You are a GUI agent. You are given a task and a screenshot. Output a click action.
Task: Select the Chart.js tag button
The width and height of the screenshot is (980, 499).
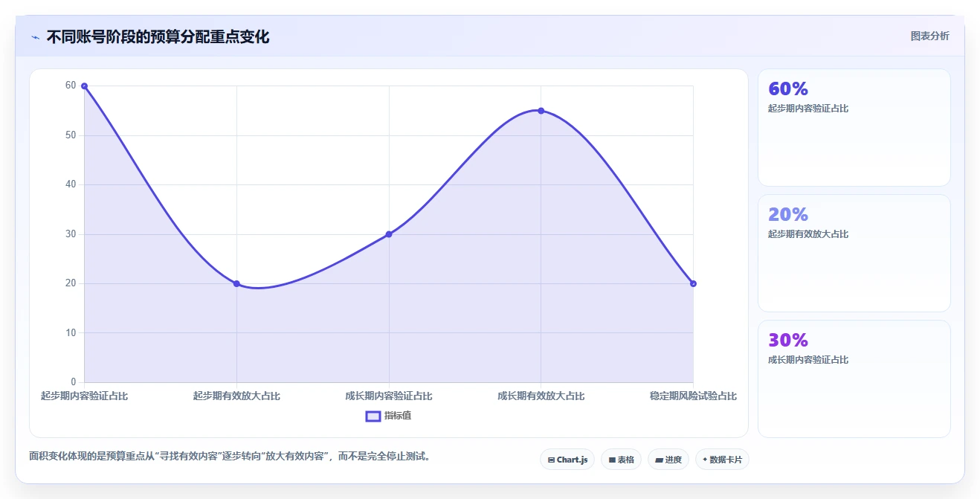pyautogui.click(x=567, y=460)
